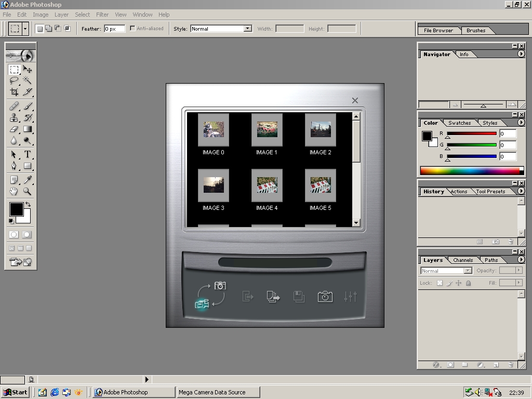Screen dimensions: 532x399
Task: Select the Brush tool
Action: [27, 106]
